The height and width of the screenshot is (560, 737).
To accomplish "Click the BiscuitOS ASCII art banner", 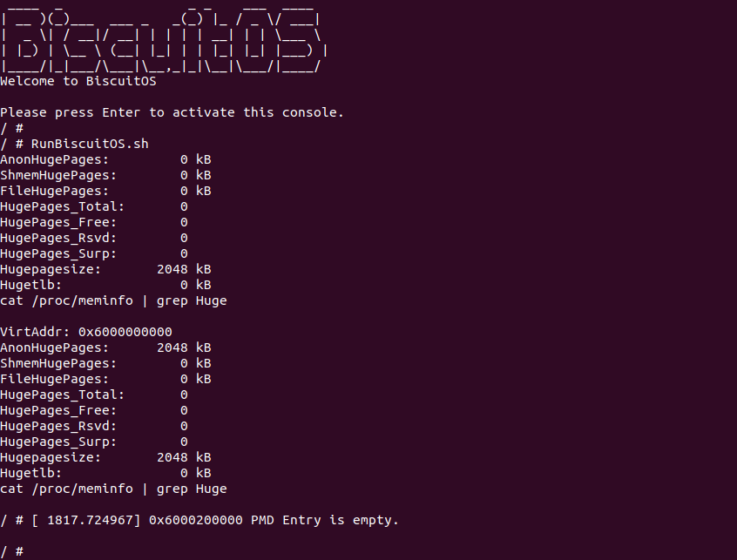I will pos(161,39).
